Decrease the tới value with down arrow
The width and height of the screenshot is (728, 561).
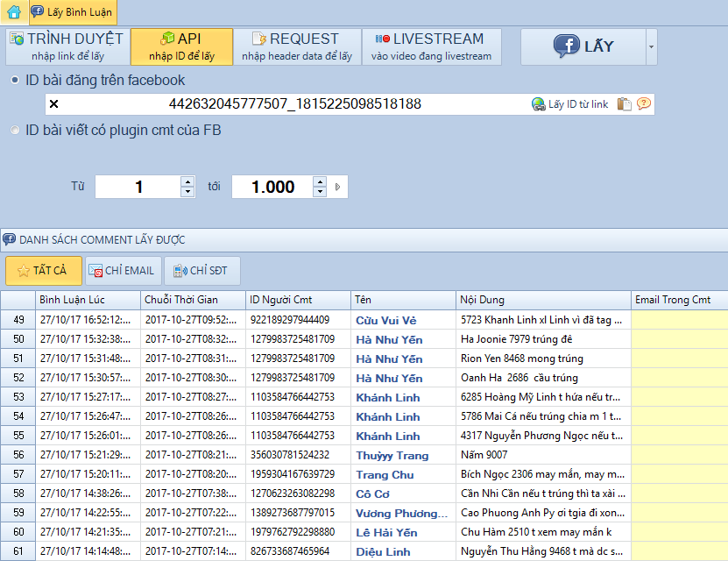[x=320, y=192]
